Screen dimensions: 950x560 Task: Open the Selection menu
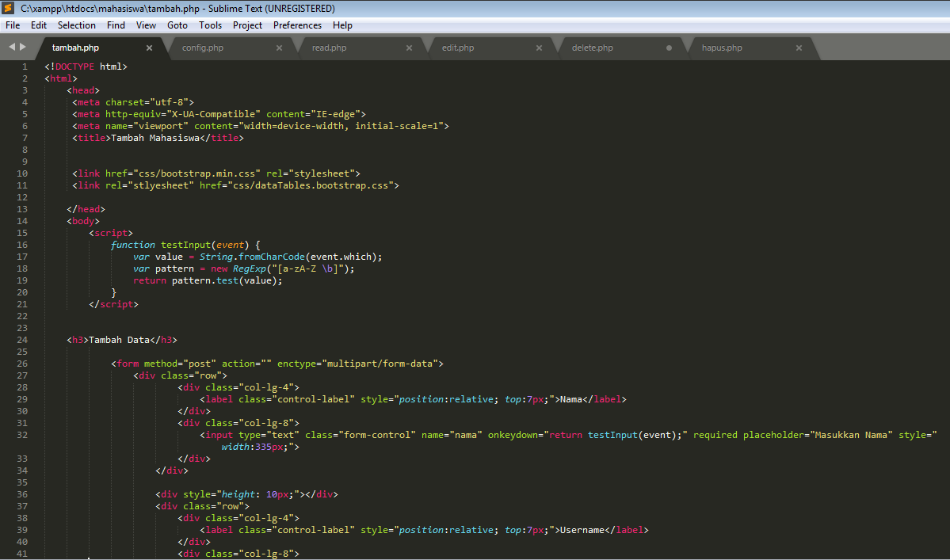[x=77, y=25]
